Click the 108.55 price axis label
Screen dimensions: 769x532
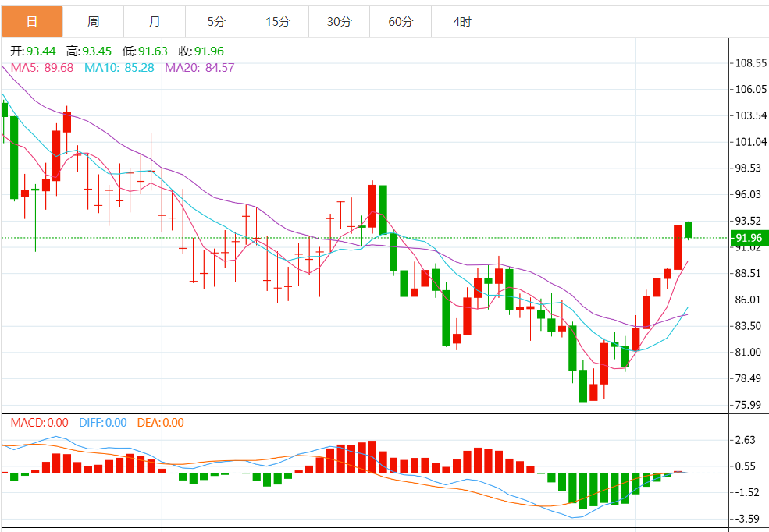coord(750,62)
